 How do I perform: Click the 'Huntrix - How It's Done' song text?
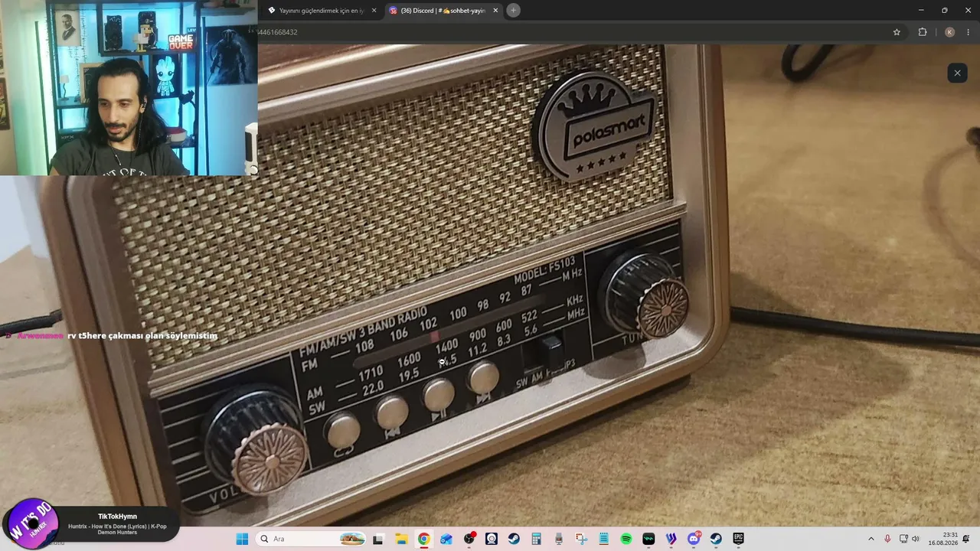(x=117, y=529)
